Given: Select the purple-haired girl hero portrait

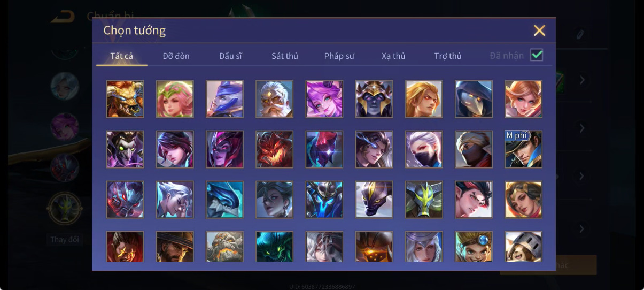Looking at the screenshot, I should (324, 99).
